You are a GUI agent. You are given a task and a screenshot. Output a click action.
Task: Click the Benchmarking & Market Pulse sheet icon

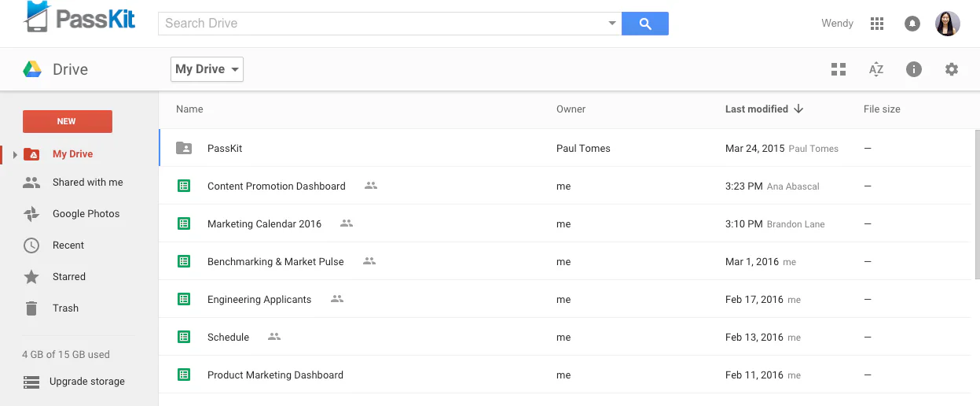point(184,261)
